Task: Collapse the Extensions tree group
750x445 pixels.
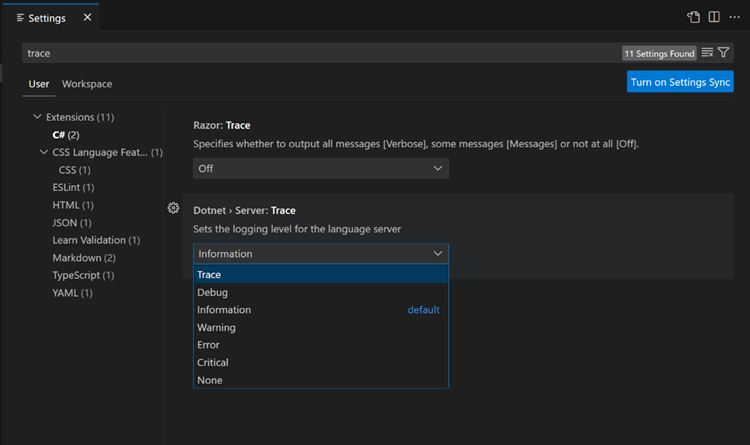Action: (x=38, y=117)
